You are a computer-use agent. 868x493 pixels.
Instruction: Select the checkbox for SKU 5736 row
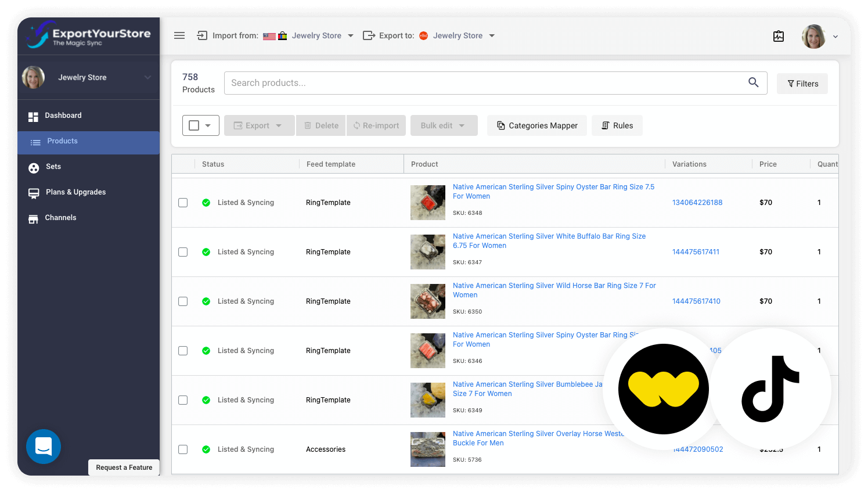pyautogui.click(x=183, y=449)
